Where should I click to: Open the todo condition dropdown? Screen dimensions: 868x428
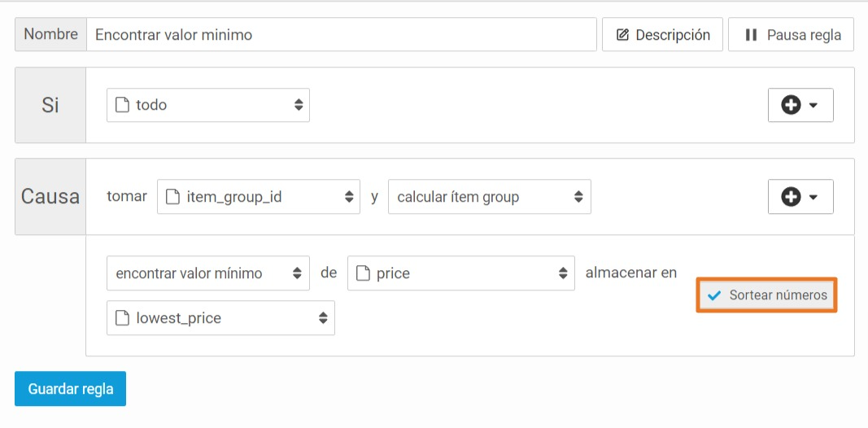[208, 105]
